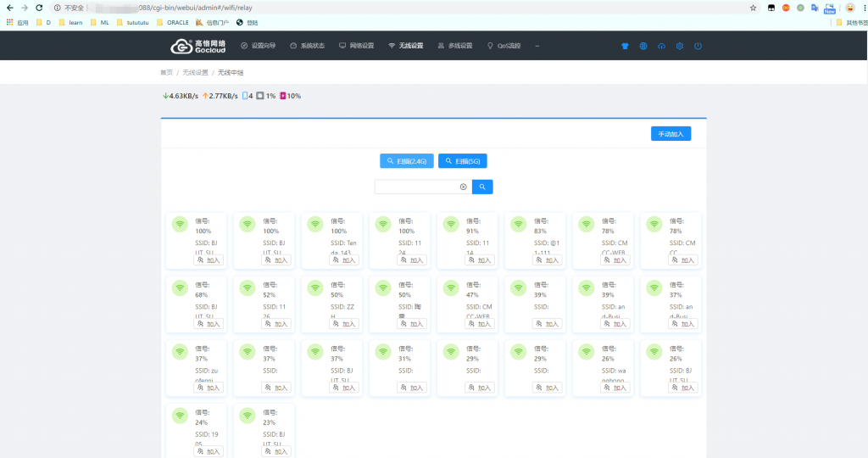Click the wifi icon on the 24% signal card
The height and width of the screenshot is (458, 868).
point(180,416)
